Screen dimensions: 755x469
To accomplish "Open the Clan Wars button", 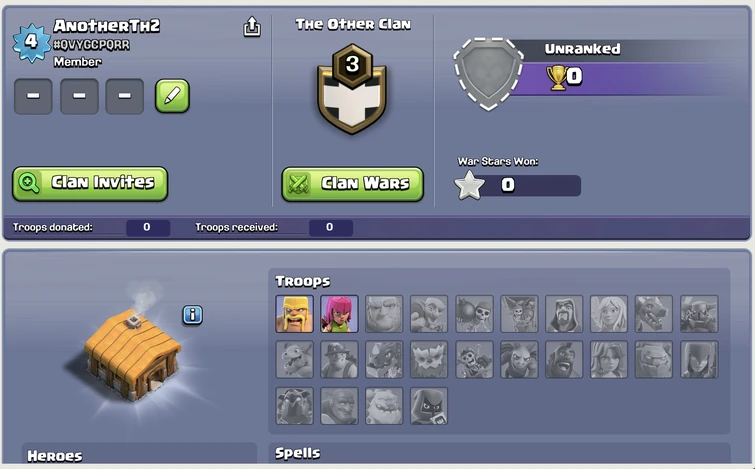I will point(352,184).
